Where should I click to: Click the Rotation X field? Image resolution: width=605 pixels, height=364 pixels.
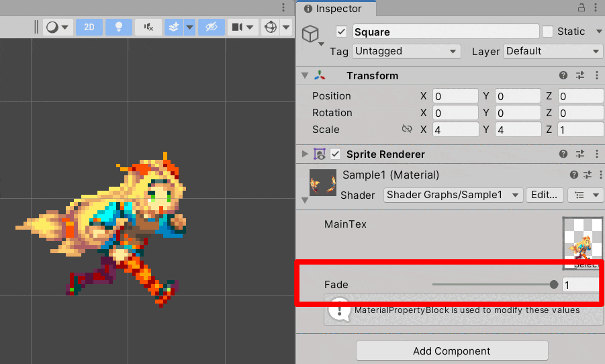[x=455, y=113]
